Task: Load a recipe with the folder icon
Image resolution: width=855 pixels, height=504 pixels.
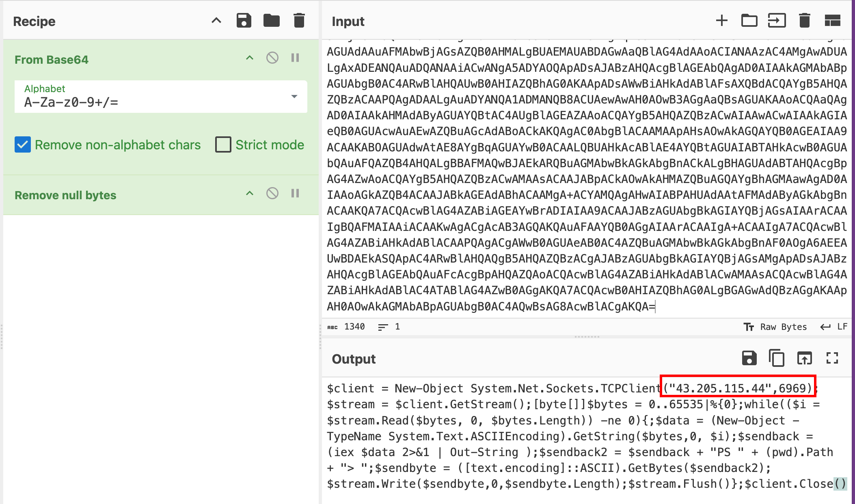Action: coord(271,21)
